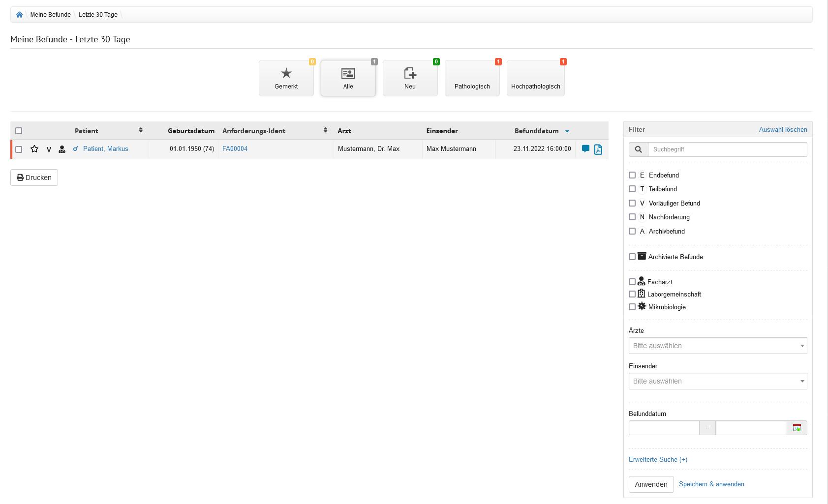The image size is (828, 504).
Task: Click the Facharzt doctor icon in row
Action: click(x=62, y=149)
